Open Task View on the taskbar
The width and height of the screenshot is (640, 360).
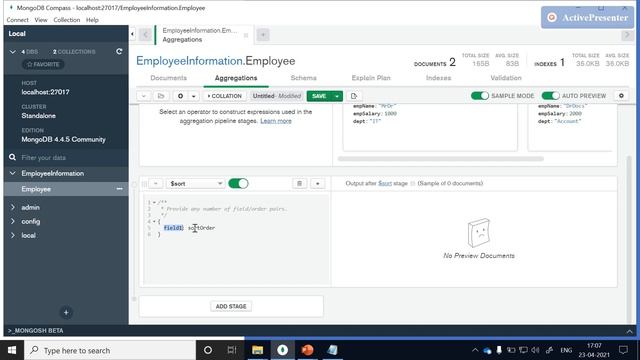(x=232, y=350)
